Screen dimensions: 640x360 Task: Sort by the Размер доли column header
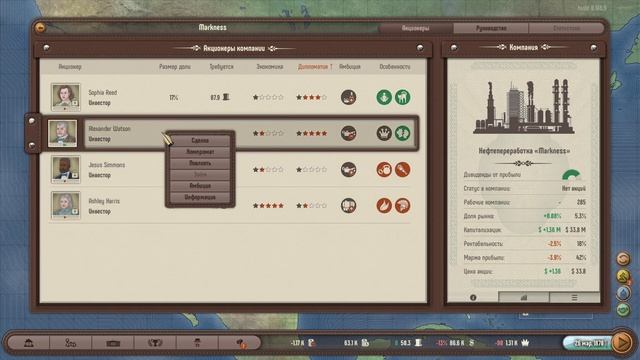175,67
